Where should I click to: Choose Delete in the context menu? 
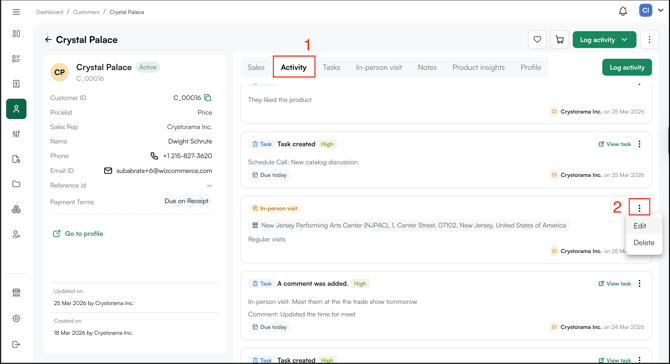click(644, 243)
